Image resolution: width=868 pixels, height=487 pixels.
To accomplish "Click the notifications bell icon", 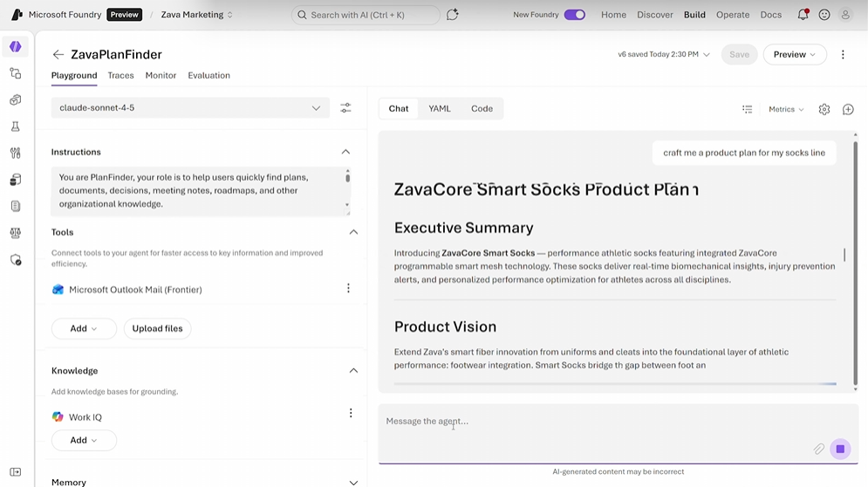I will click(x=803, y=15).
